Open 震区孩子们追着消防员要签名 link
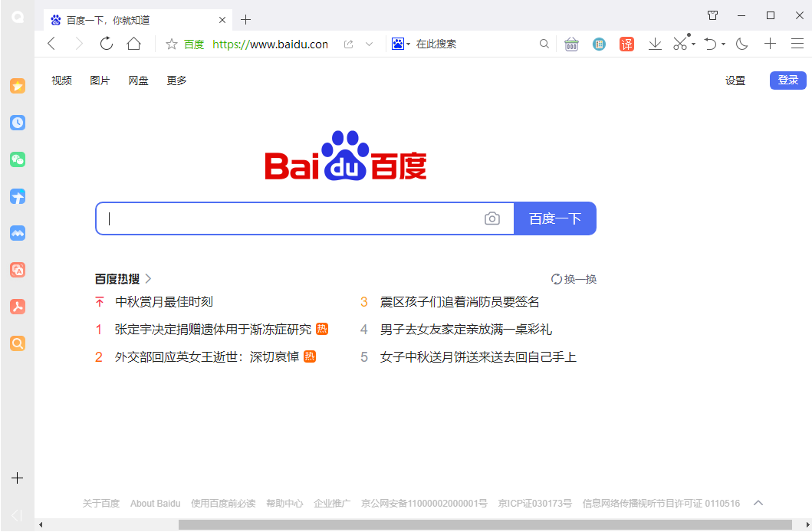Image resolution: width=812 pixels, height=532 pixels. pyautogui.click(x=460, y=302)
